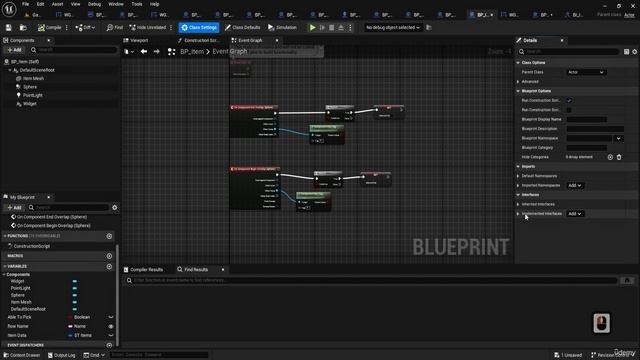
Task: Open the bookmarks dropdown in graph toolbar
Action: coord(129,52)
